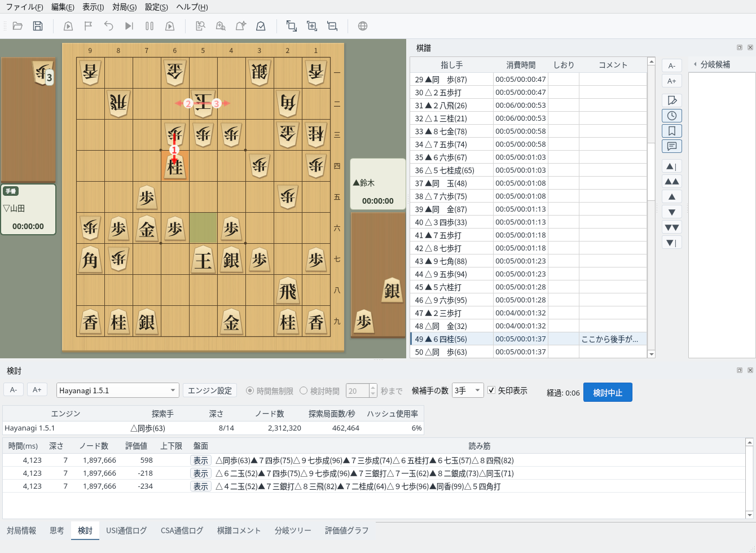Viewport: 756px width, 553px height.
Task: Toggle the clock time display icon
Action: tap(672, 116)
